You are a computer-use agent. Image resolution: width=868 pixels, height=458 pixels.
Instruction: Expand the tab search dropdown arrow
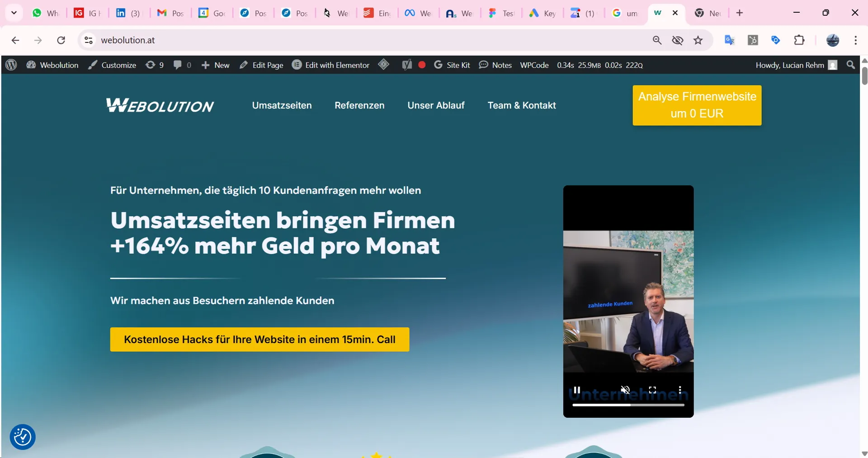tap(14, 13)
